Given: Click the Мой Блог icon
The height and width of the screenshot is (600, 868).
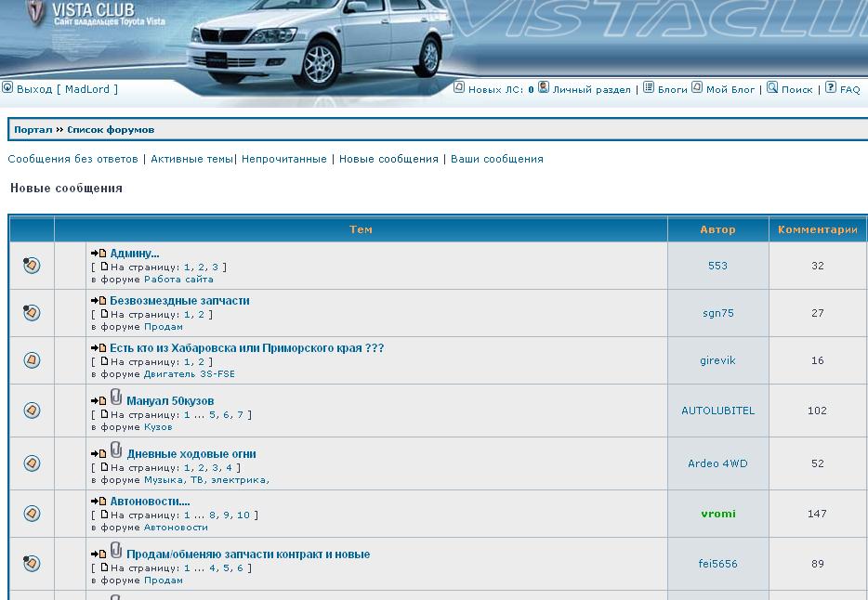Looking at the screenshot, I should point(697,88).
